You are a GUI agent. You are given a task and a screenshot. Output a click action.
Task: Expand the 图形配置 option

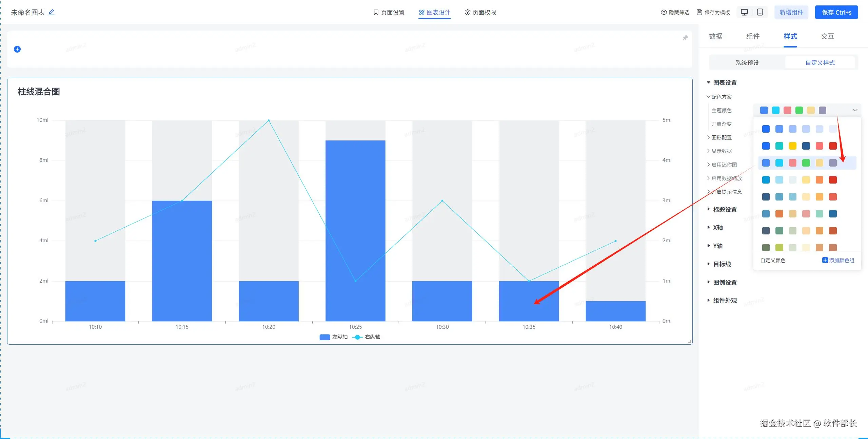(x=721, y=137)
